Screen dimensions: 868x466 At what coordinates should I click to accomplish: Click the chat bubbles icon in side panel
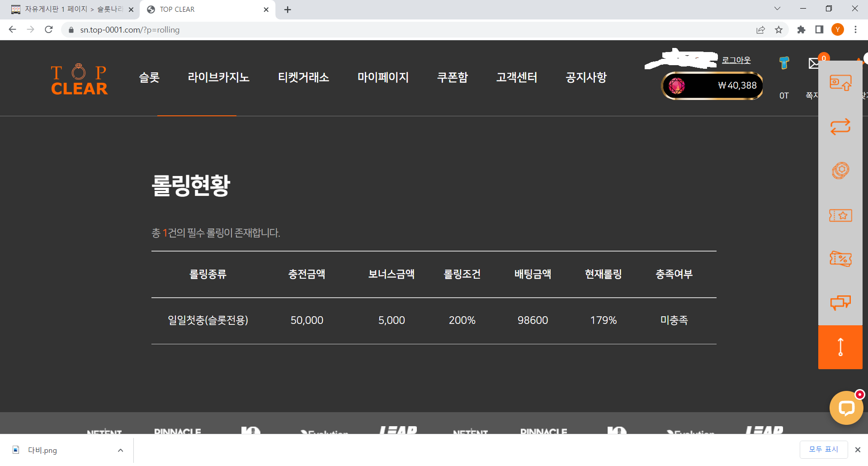[840, 302]
